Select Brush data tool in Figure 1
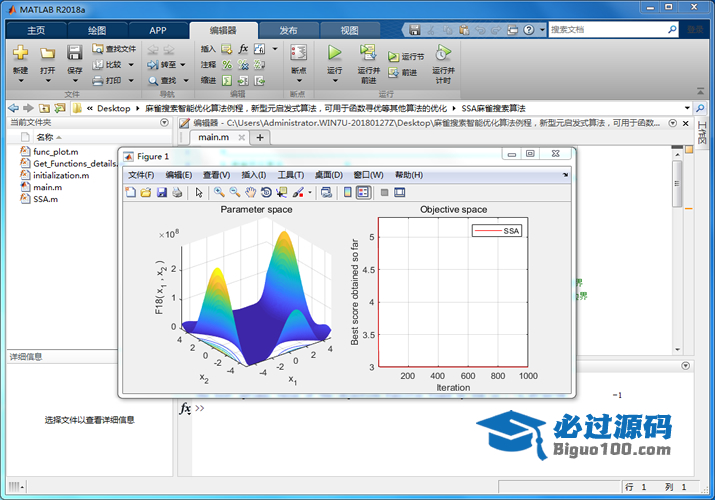 point(298,192)
